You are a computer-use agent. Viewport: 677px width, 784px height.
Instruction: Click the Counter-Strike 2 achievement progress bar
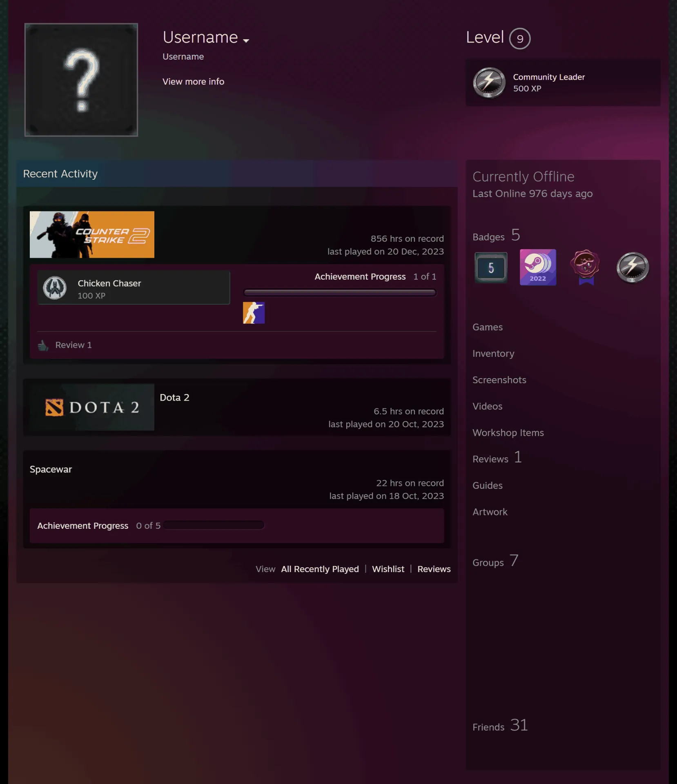(x=340, y=292)
